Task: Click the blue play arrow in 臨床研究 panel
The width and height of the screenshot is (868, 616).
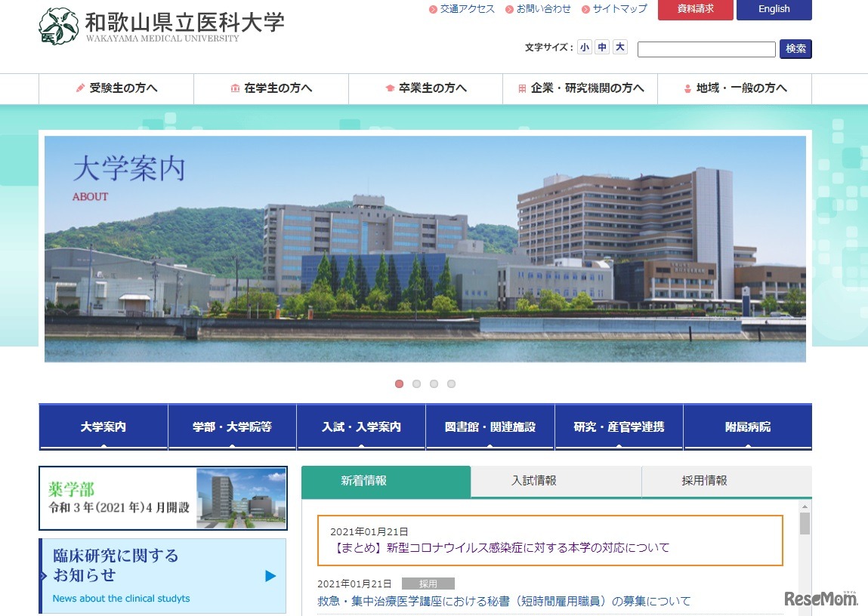Action: point(270,576)
